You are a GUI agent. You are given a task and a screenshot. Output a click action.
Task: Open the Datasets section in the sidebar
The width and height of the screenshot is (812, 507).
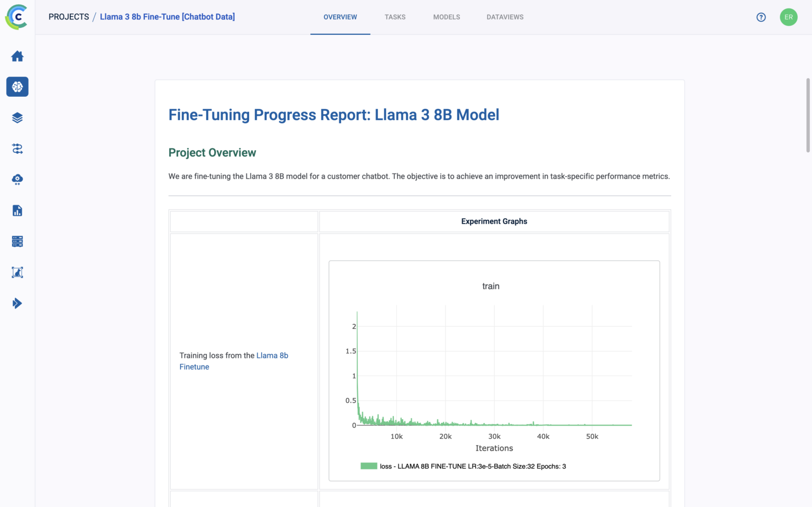pyautogui.click(x=17, y=117)
